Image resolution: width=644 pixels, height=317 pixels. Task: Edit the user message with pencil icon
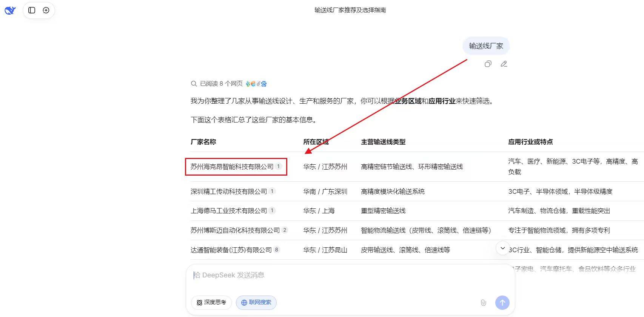(x=504, y=64)
